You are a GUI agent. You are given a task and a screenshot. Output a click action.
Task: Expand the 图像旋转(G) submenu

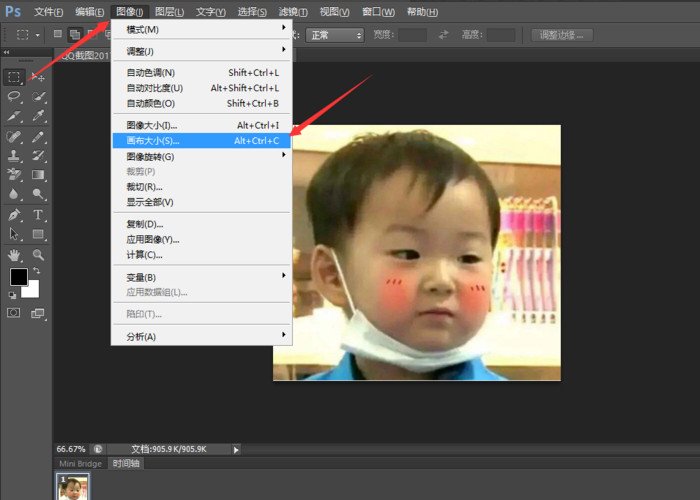pyautogui.click(x=201, y=157)
